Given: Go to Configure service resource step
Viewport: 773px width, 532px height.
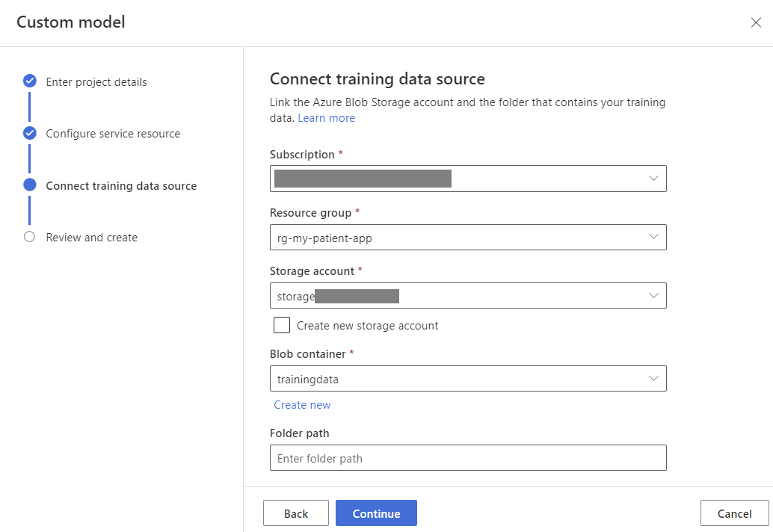Looking at the screenshot, I should pos(113,134).
